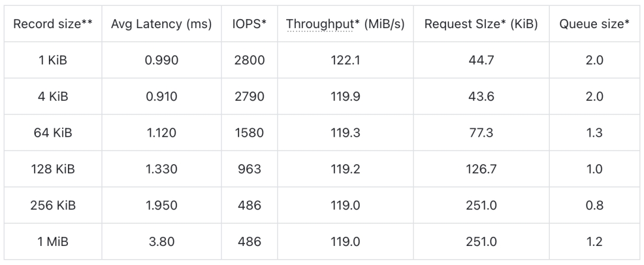Screen dimensions: 644x265
Task: Click the underlined Throughput header word
Action: [x=320, y=24]
